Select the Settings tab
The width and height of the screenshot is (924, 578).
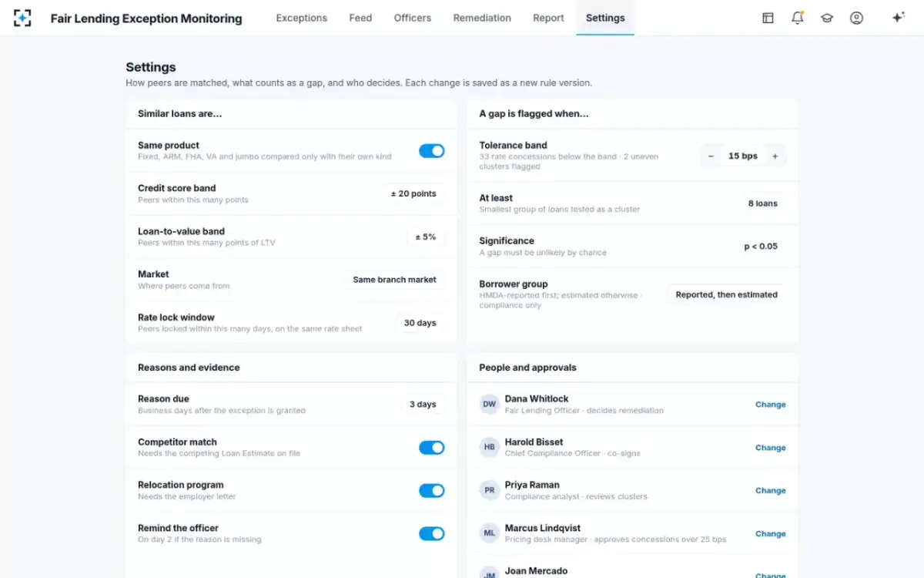(x=605, y=18)
